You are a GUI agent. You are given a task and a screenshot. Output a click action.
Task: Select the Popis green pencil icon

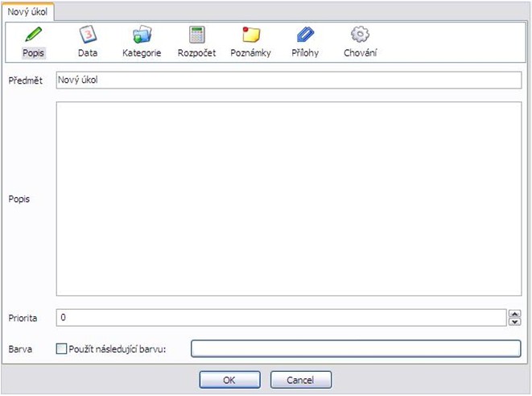point(33,35)
